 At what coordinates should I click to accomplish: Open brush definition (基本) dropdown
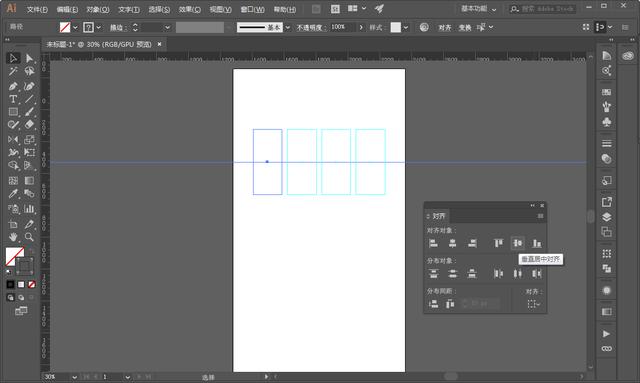coord(288,27)
